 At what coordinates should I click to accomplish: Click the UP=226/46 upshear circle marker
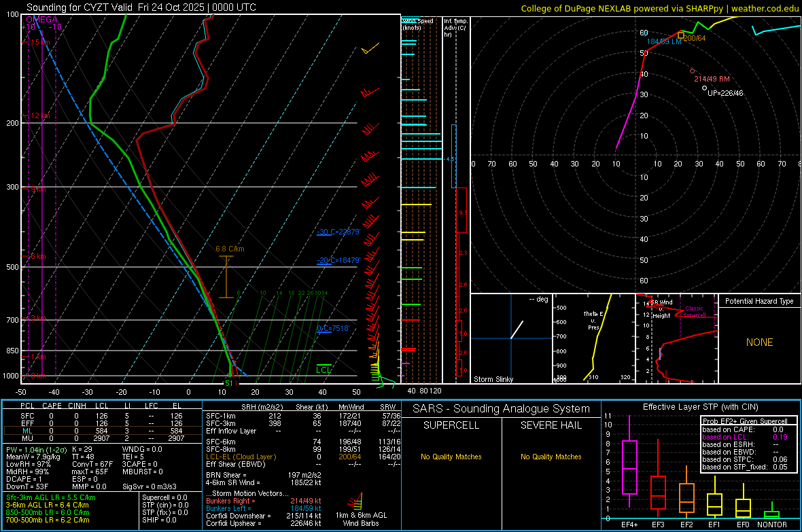(x=704, y=88)
